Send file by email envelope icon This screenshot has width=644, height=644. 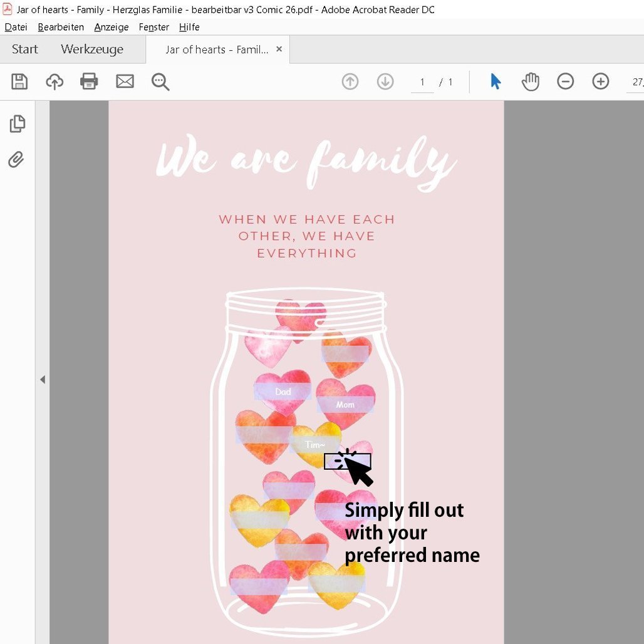[x=125, y=81]
